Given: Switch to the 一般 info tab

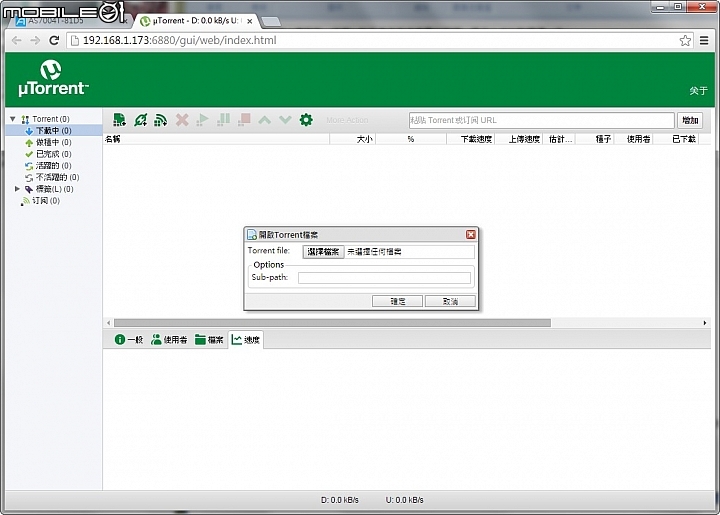Looking at the screenshot, I should pos(129,340).
